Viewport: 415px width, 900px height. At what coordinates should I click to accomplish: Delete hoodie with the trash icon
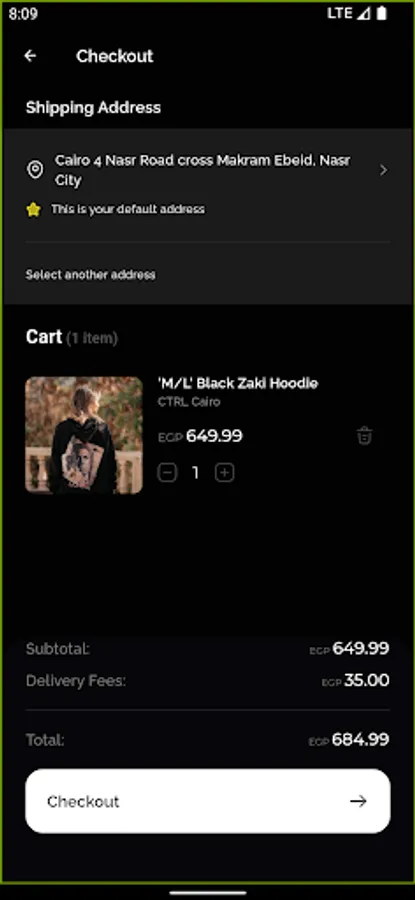click(364, 436)
